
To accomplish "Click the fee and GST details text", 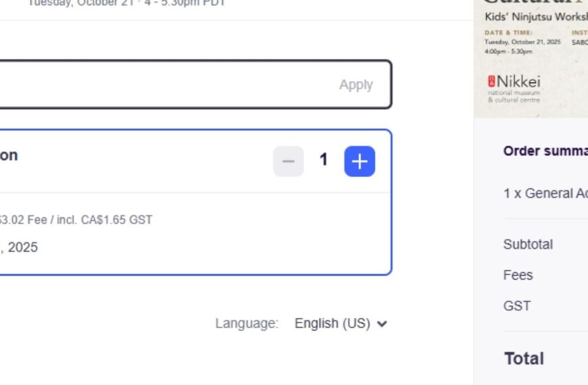I will 74,220.
